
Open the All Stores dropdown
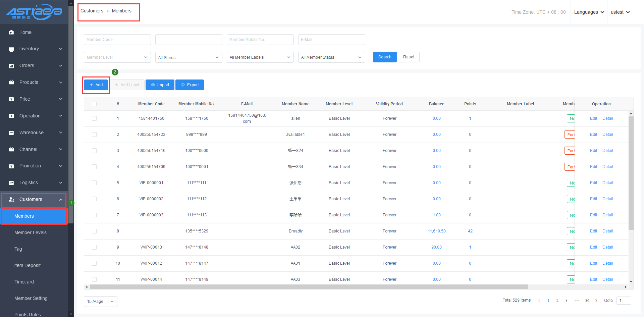[189, 57]
